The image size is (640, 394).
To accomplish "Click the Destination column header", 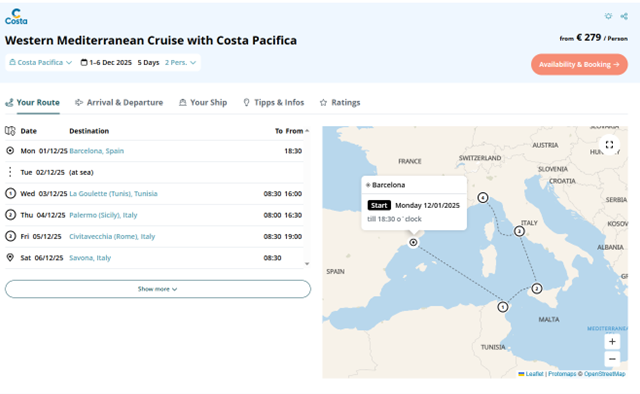I will pos(89,131).
